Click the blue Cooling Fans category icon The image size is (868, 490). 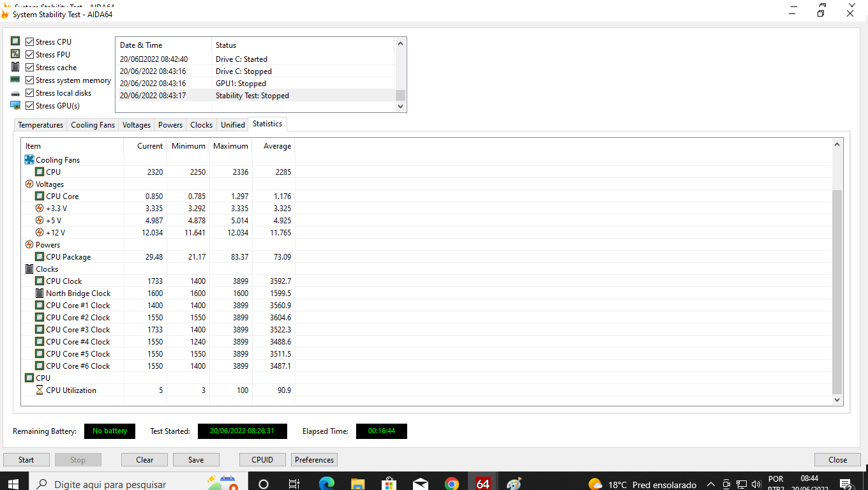coord(29,160)
